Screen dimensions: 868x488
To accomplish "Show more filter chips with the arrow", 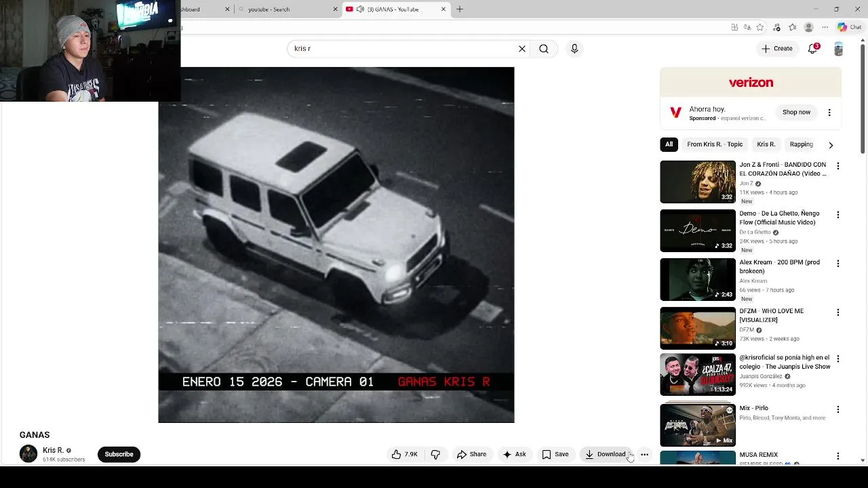I will (831, 145).
